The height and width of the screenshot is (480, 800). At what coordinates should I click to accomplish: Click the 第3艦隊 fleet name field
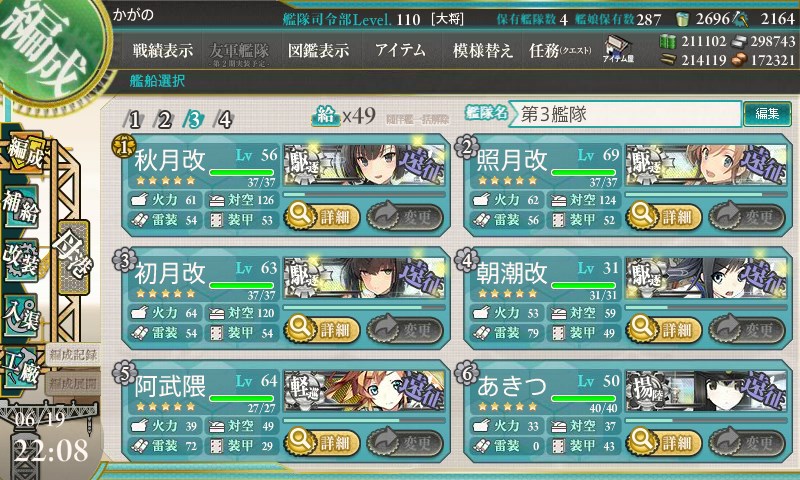(x=626, y=114)
